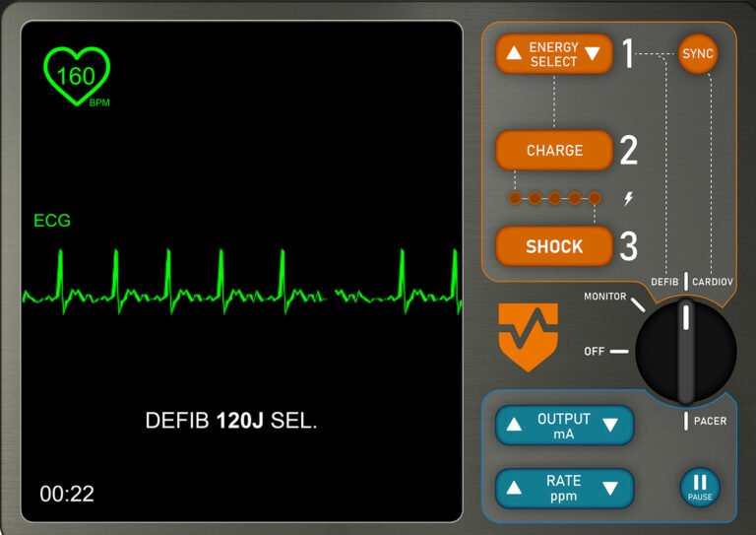Pause pacing with the PAUSE button
756x535 pixels.
pyautogui.click(x=700, y=487)
